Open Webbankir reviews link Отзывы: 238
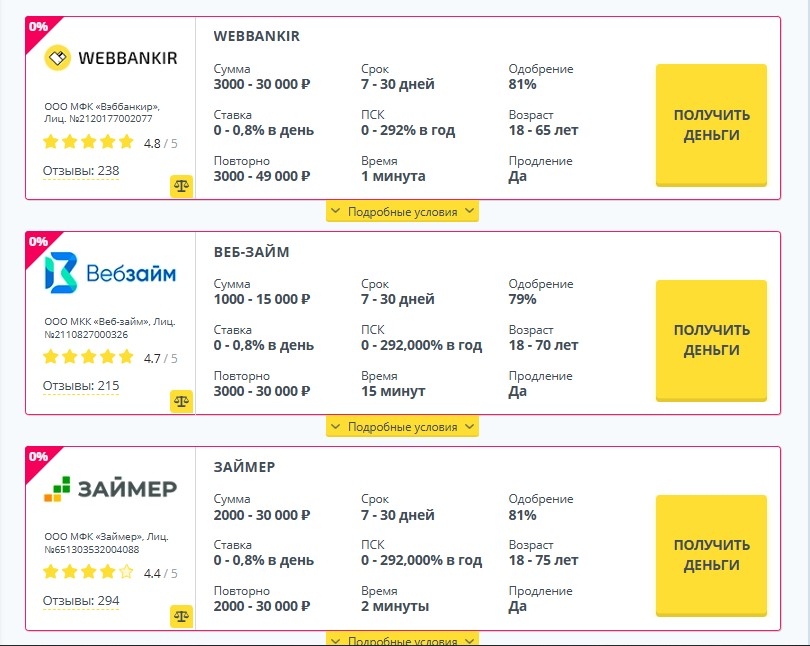 pos(81,171)
